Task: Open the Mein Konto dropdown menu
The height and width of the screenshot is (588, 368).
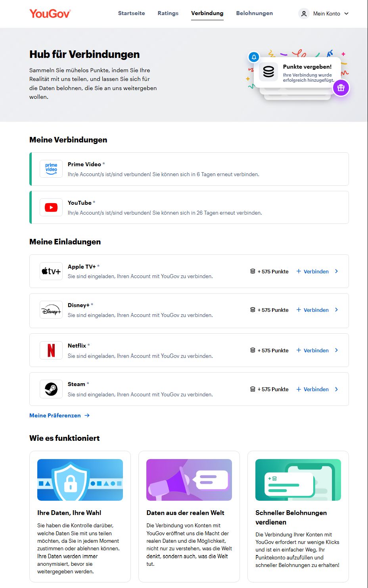Action: pyautogui.click(x=324, y=13)
